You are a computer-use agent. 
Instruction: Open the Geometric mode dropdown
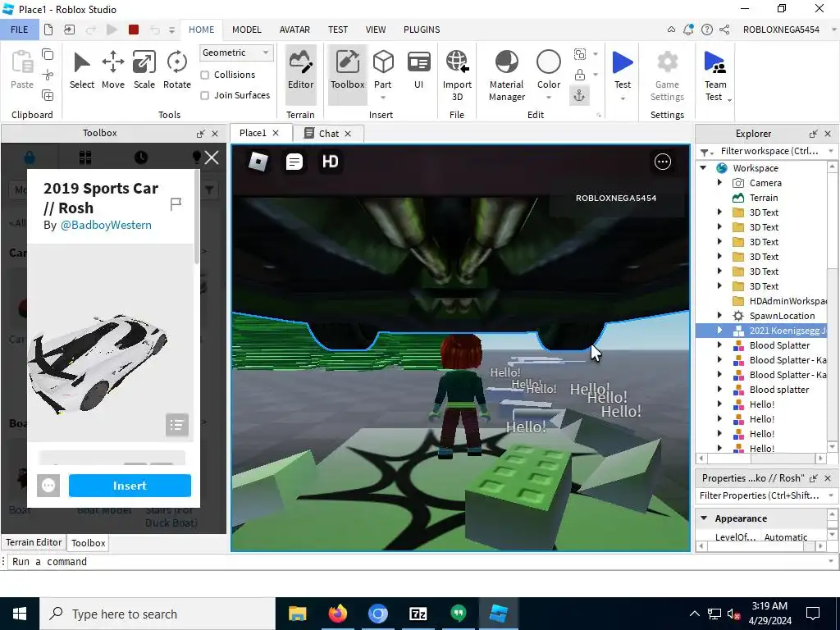[236, 52]
